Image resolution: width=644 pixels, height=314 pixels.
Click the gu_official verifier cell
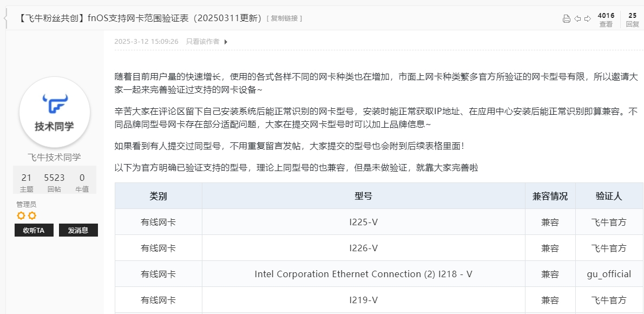[x=609, y=274]
